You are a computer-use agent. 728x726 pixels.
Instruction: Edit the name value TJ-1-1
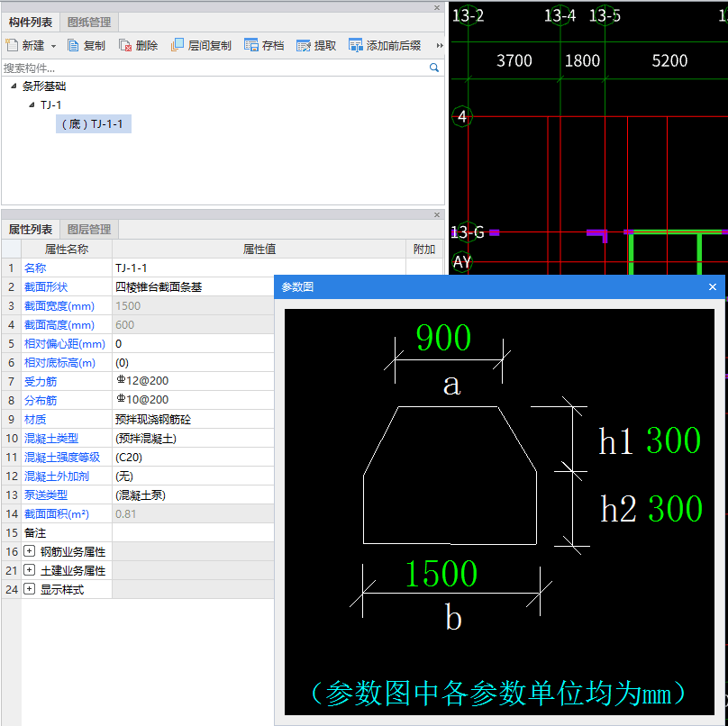click(259, 268)
